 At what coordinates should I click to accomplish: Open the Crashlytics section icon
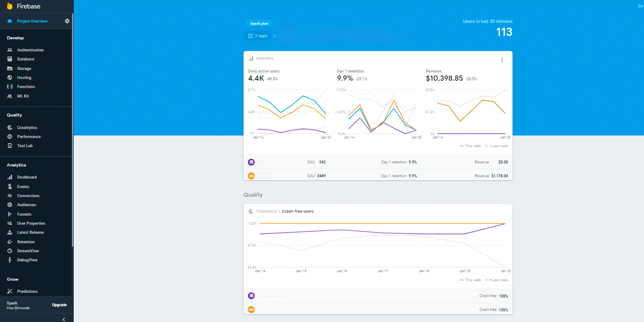[x=10, y=128]
